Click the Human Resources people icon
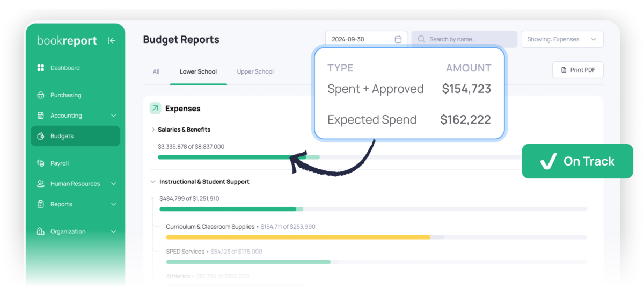 pos(40,184)
